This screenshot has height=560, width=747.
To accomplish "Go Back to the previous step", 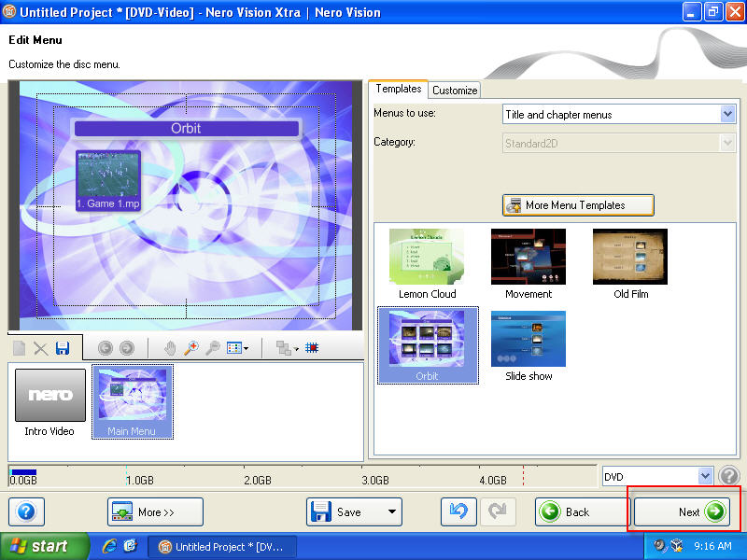I will click(582, 511).
